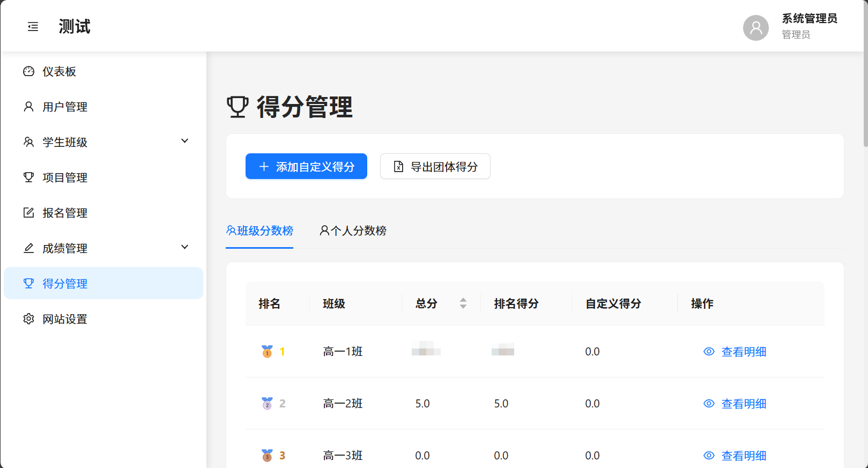868x468 pixels.
Task: Click the 导出团体得分 export button
Action: click(x=435, y=167)
